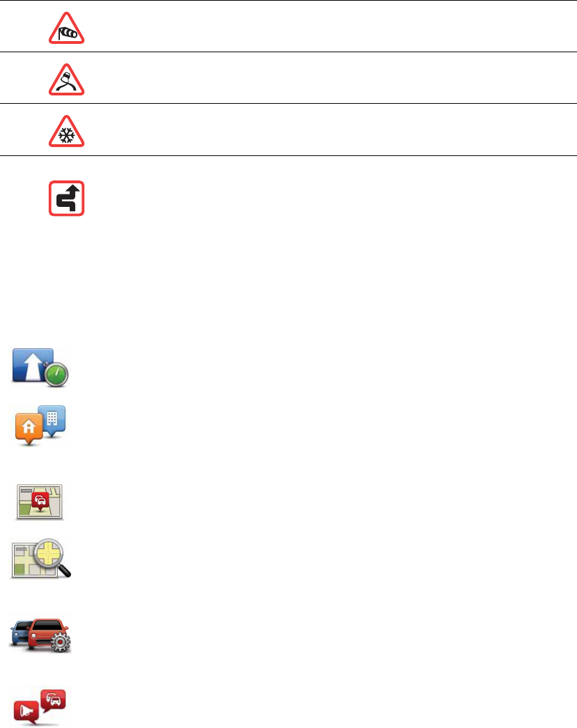Click the black windsock symbol

(68, 33)
